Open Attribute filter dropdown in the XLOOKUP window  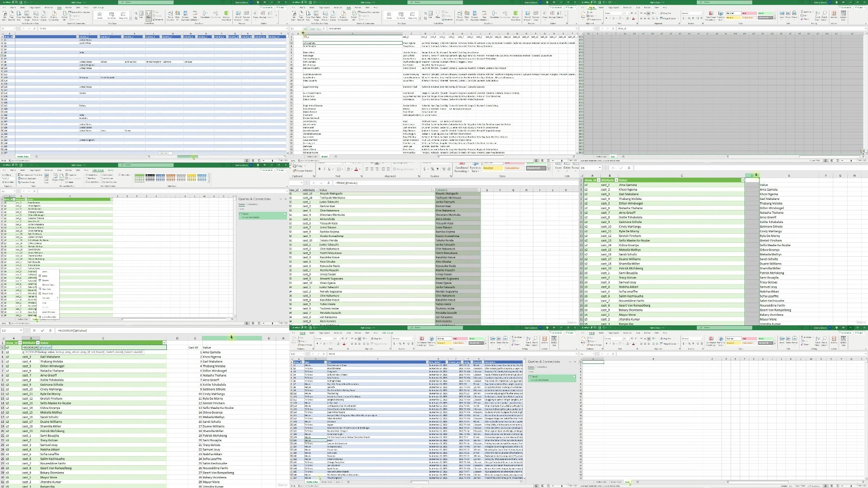coord(38,343)
